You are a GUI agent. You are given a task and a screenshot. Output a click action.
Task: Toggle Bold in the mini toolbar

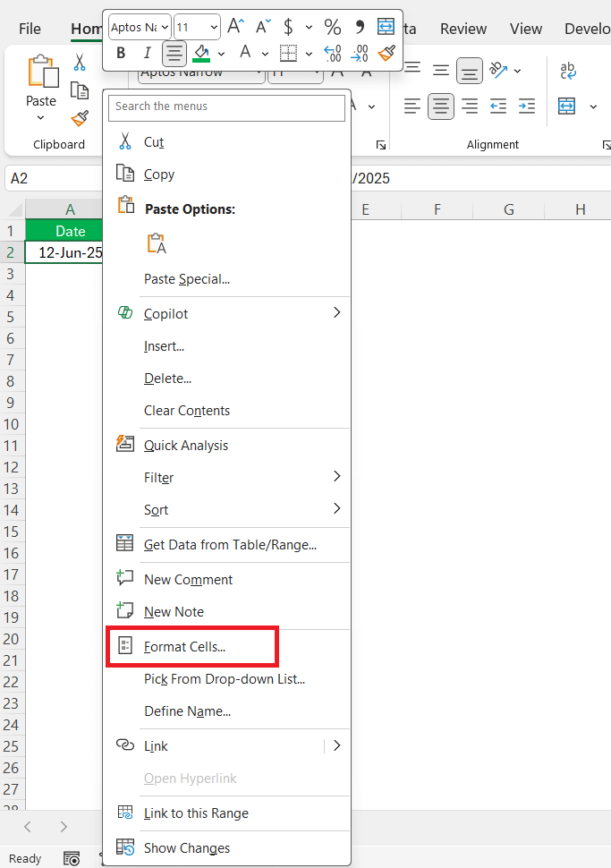[x=121, y=53]
